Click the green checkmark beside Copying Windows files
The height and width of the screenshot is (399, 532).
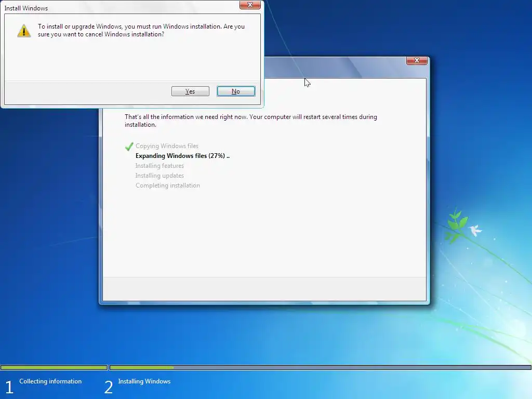tap(129, 146)
